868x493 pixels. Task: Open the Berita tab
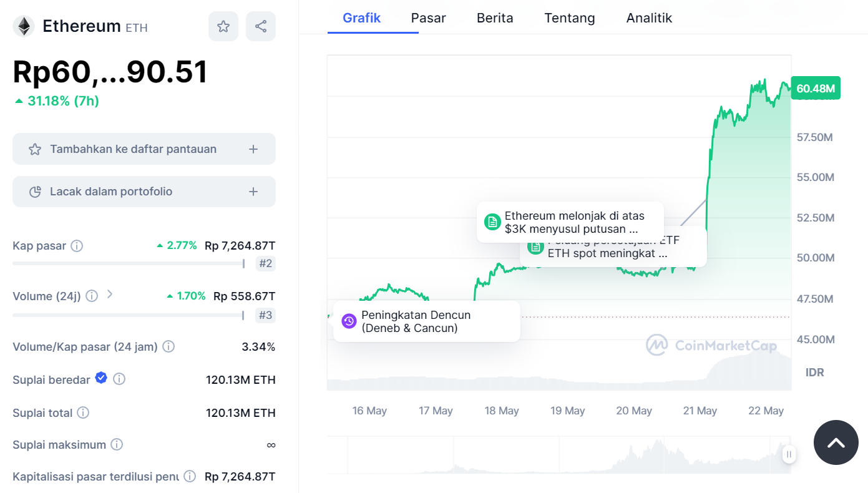pyautogui.click(x=495, y=18)
